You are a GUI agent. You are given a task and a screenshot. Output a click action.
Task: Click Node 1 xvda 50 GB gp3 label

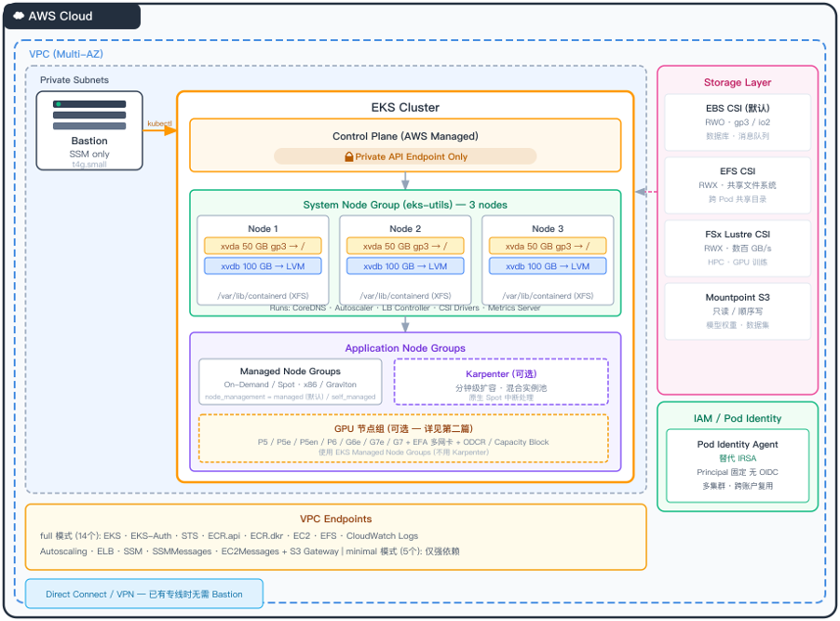pyautogui.click(x=263, y=246)
